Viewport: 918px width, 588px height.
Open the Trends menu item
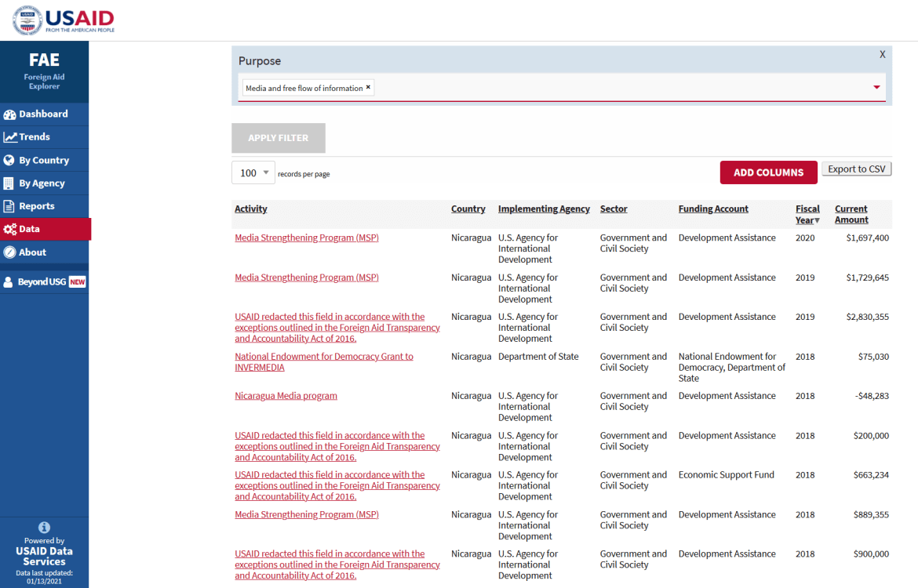pyautogui.click(x=45, y=137)
